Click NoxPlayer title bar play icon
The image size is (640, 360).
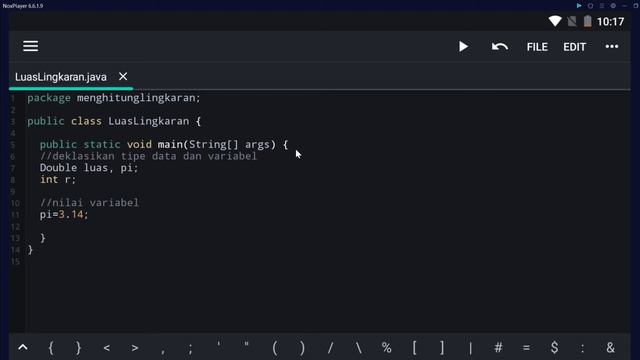579,6
